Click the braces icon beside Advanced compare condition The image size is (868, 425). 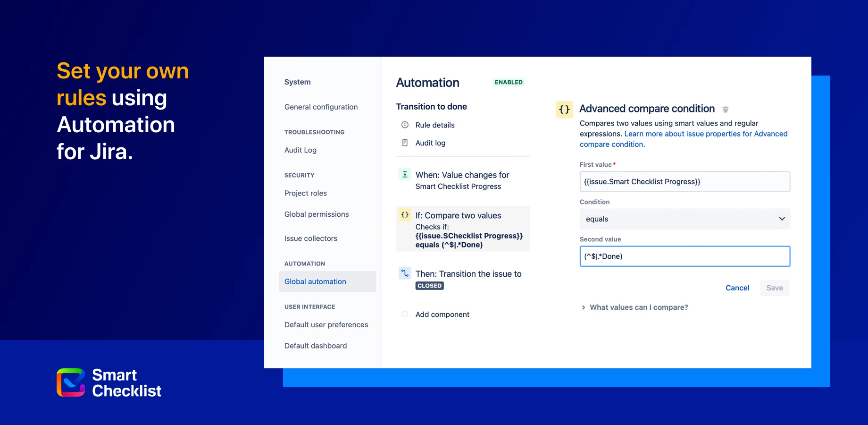tap(564, 109)
